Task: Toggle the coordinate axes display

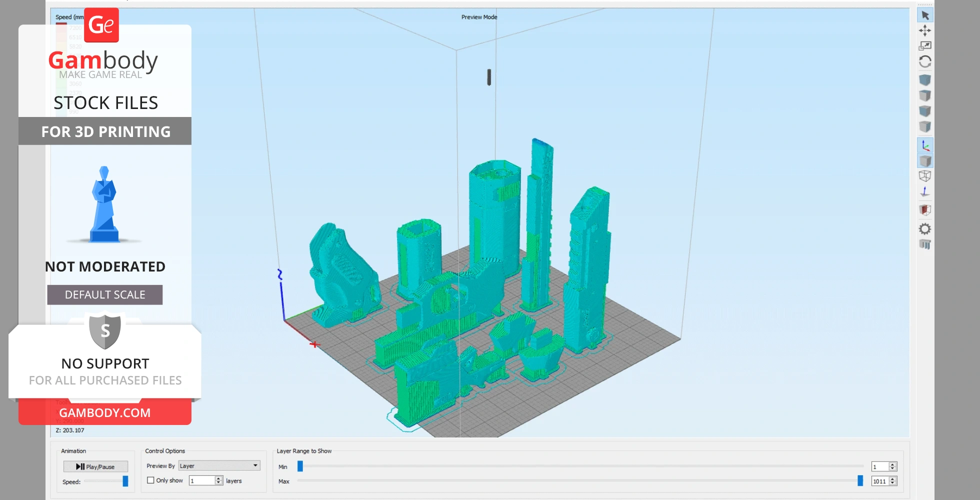Action: tap(925, 146)
